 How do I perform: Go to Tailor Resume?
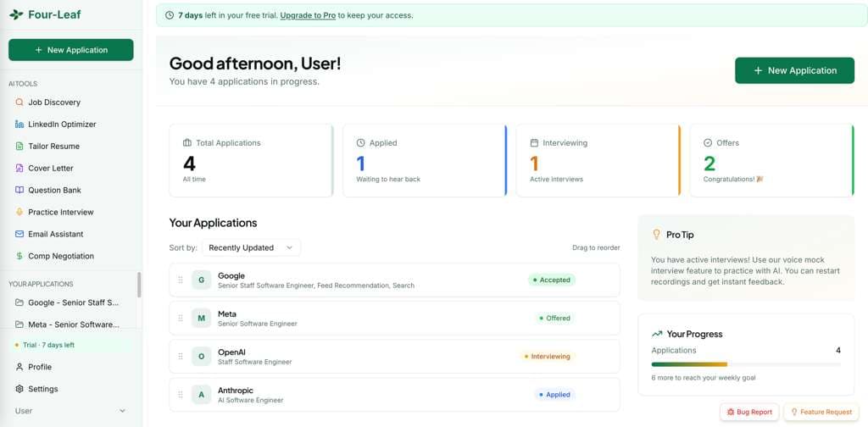(x=71, y=146)
